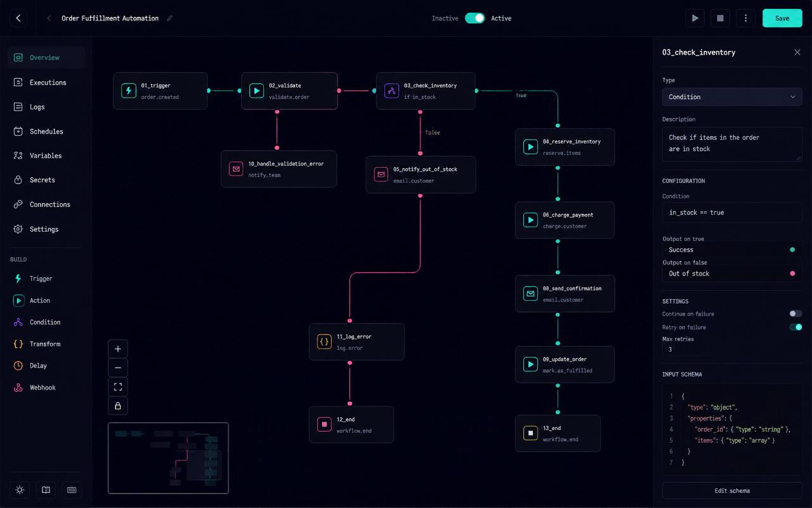The image size is (812, 508).
Task: Click the 12_end stop icon
Action: tap(324, 425)
